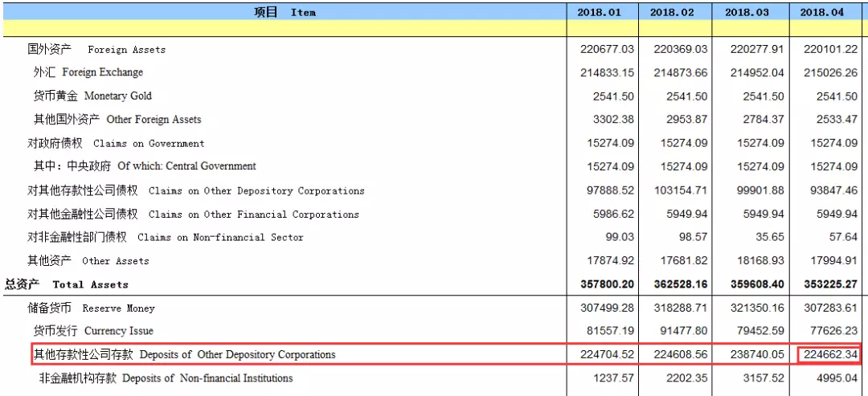Click the Currency Issue row label
This screenshot has width=868, height=396.
point(93,331)
